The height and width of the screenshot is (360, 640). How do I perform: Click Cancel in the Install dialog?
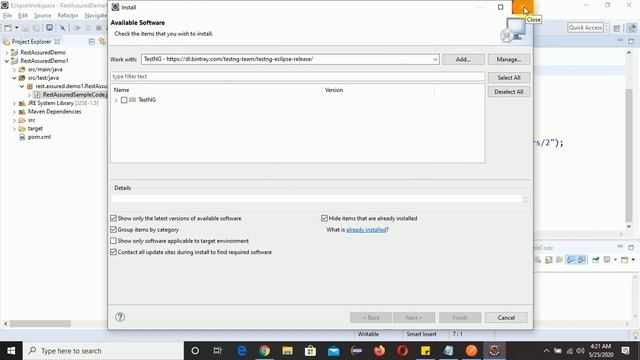[506, 318]
